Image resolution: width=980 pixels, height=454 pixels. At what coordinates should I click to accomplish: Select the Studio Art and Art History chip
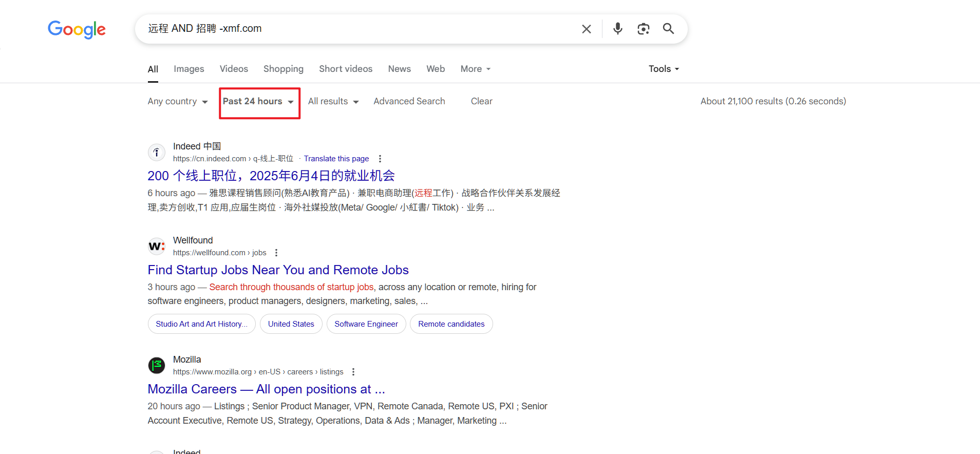tap(201, 324)
